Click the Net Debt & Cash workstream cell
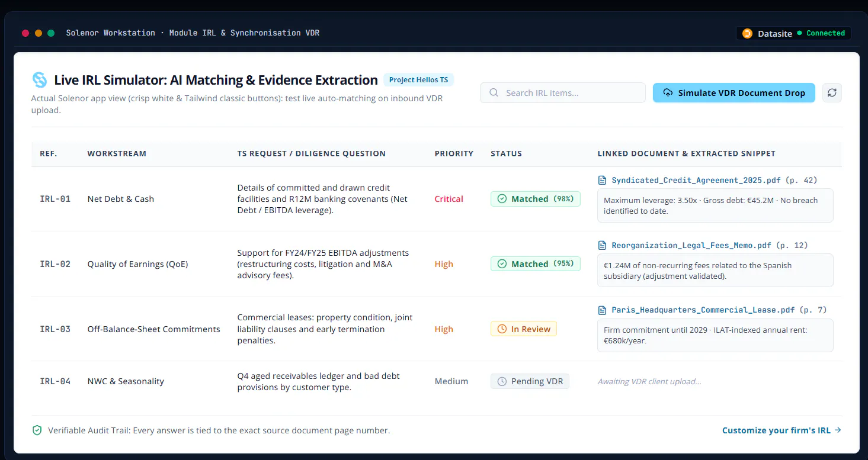868x460 pixels. point(121,199)
